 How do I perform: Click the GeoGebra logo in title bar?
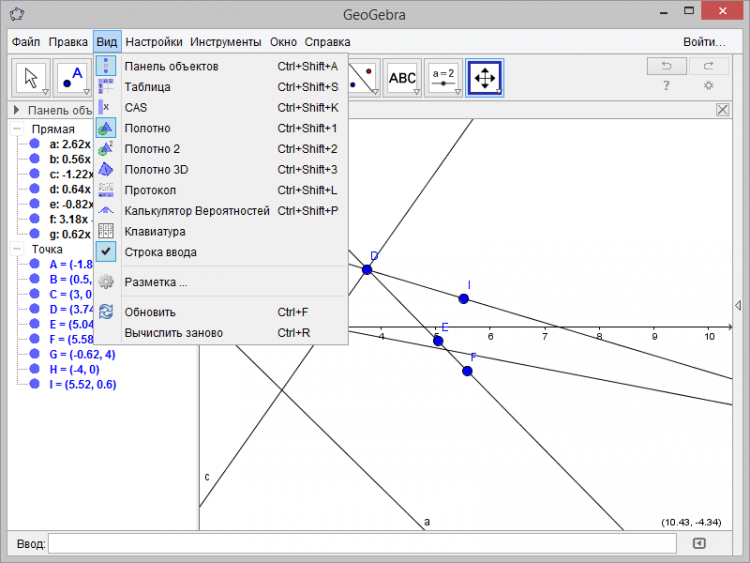(17, 14)
